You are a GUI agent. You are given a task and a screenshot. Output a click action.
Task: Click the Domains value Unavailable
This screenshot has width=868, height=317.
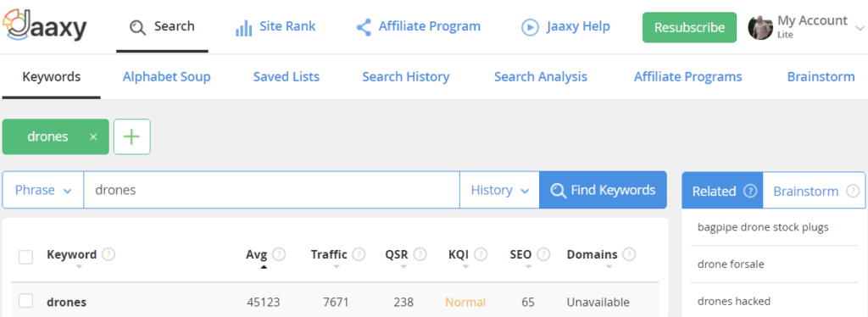(598, 302)
